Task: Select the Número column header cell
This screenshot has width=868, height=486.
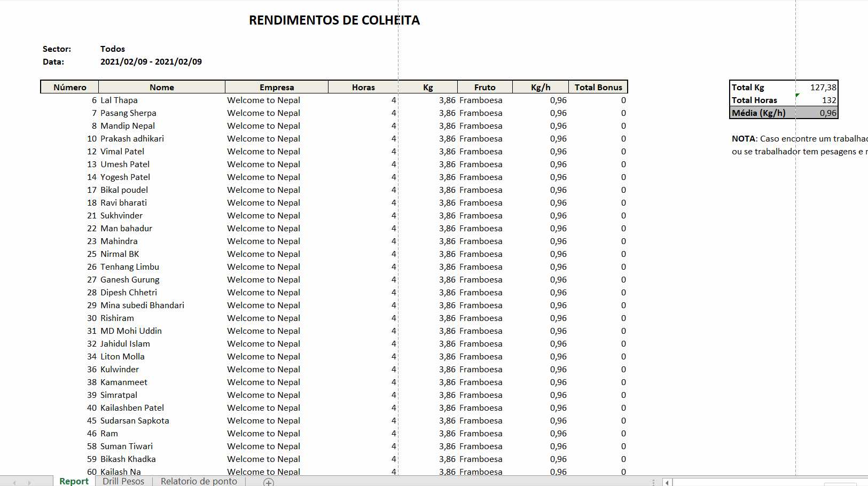Action: tap(70, 87)
